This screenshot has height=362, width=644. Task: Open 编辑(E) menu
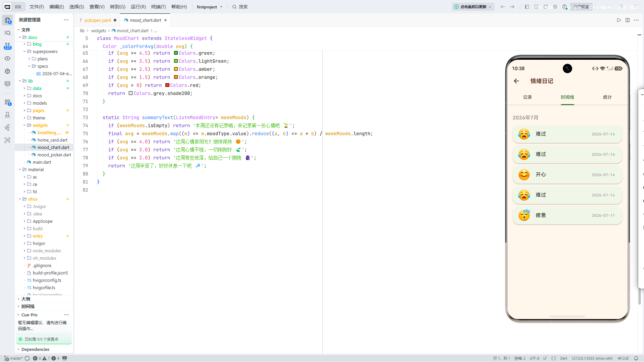coord(57,7)
